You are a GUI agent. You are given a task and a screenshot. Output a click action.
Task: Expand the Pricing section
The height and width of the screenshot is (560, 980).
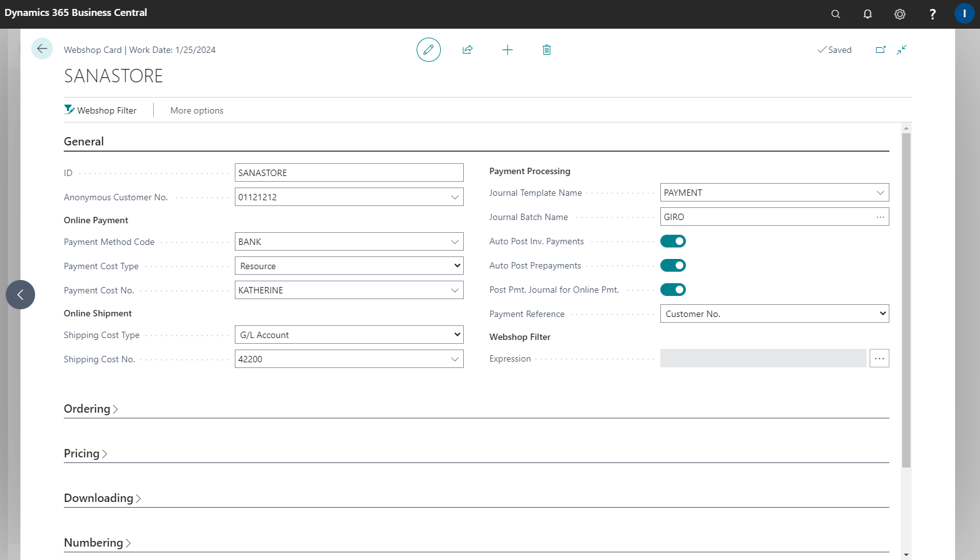pyautogui.click(x=85, y=453)
